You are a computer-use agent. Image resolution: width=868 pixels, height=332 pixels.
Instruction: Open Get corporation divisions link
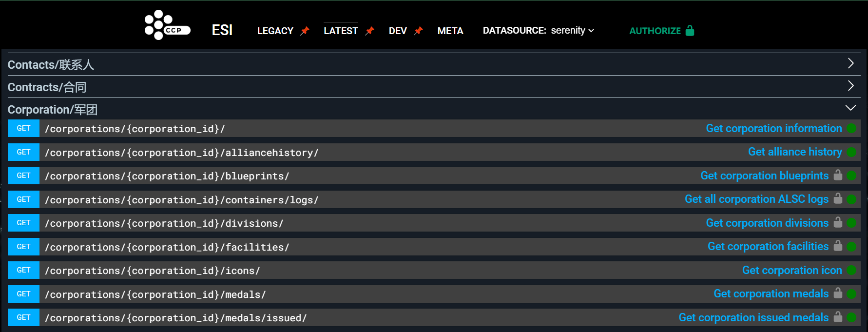point(767,223)
